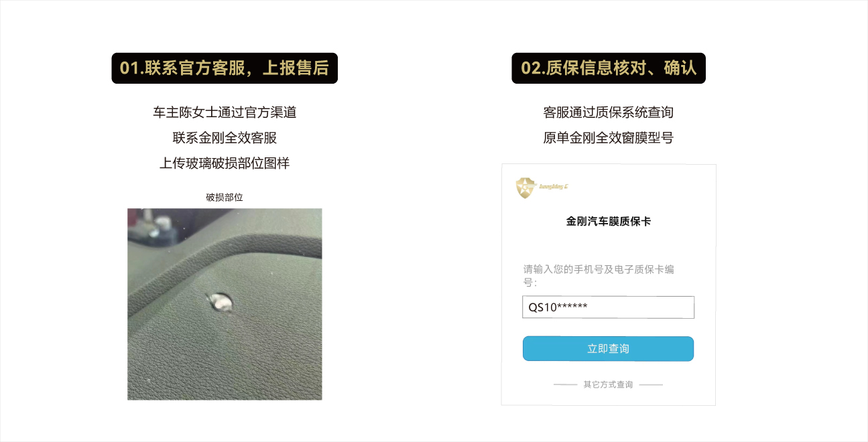
Task: Click the 联系金刚全效客服 text line
Action: point(225,138)
